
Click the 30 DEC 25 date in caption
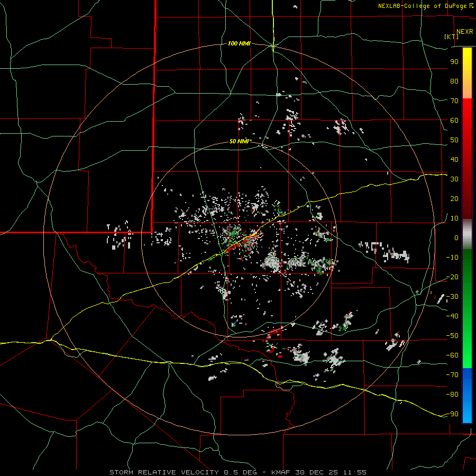(317, 472)
